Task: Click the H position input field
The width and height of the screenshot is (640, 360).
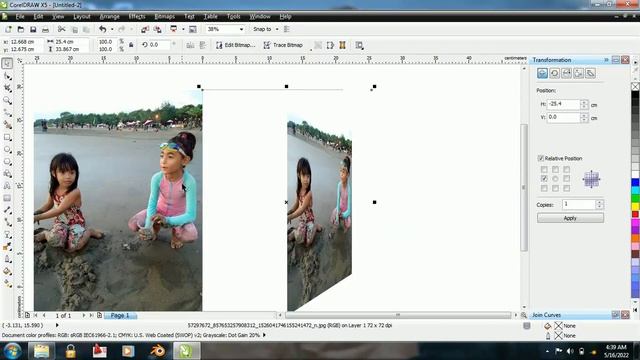Action: pos(563,104)
